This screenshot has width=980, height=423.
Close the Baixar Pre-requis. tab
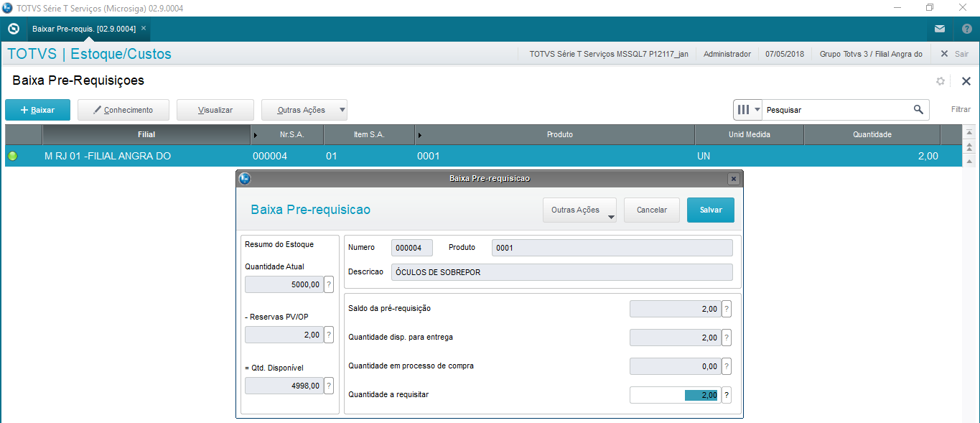(144, 29)
